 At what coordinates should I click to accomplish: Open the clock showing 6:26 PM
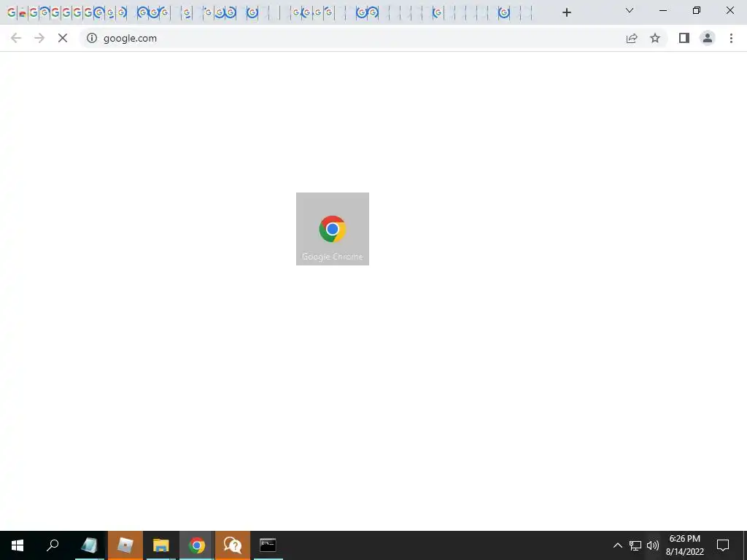coord(684,545)
